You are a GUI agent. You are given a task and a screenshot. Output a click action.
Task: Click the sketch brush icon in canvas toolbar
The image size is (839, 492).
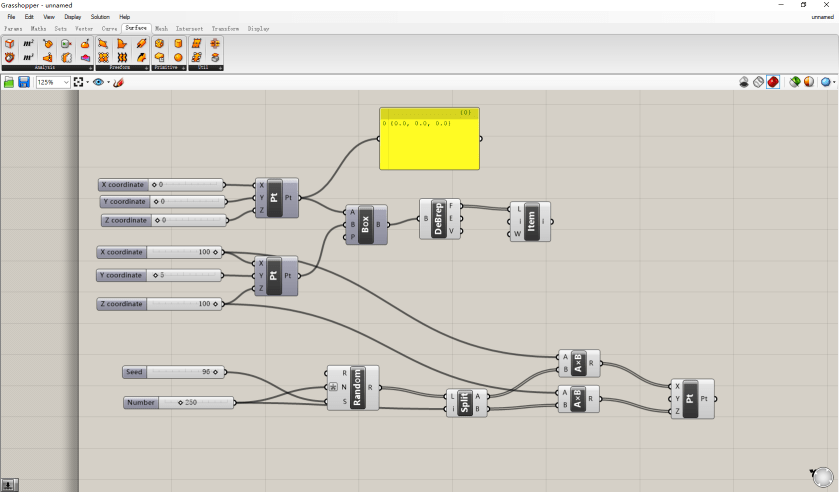[x=119, y=82]
